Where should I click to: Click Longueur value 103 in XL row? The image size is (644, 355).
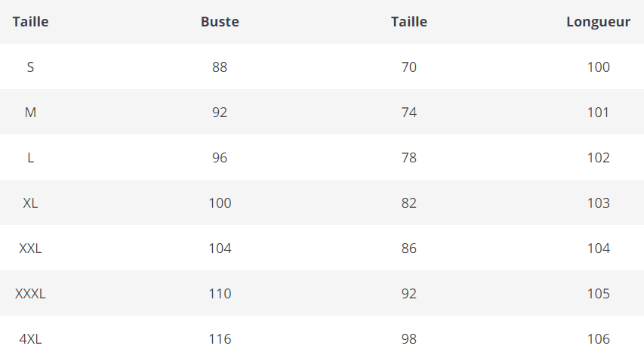pos(598,203)
